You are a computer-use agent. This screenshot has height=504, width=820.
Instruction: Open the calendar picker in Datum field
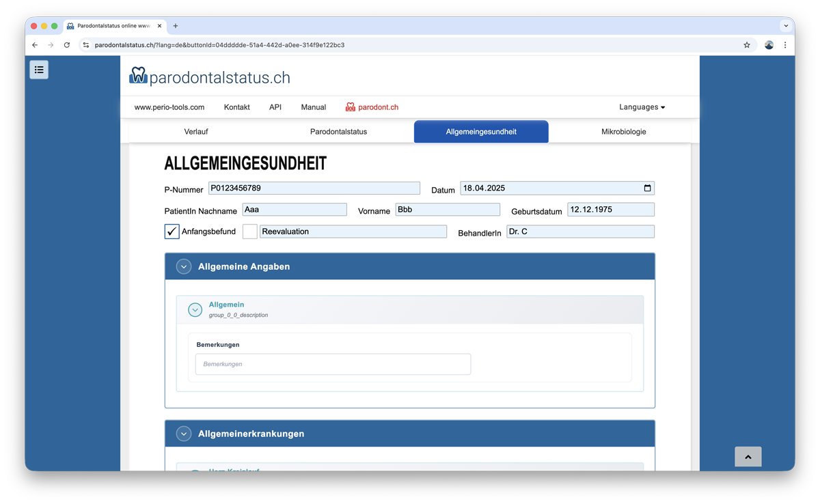click(647, 188)
